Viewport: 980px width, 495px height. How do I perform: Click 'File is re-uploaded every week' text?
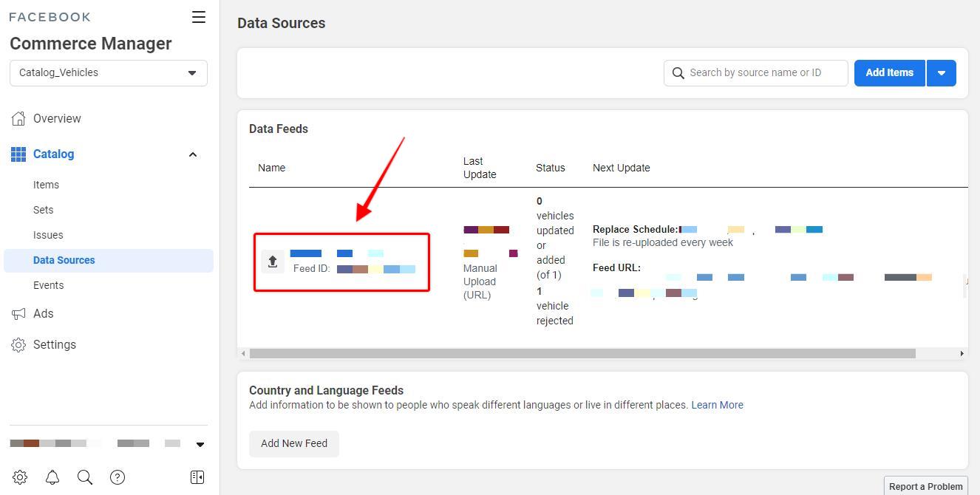point(663,242)
